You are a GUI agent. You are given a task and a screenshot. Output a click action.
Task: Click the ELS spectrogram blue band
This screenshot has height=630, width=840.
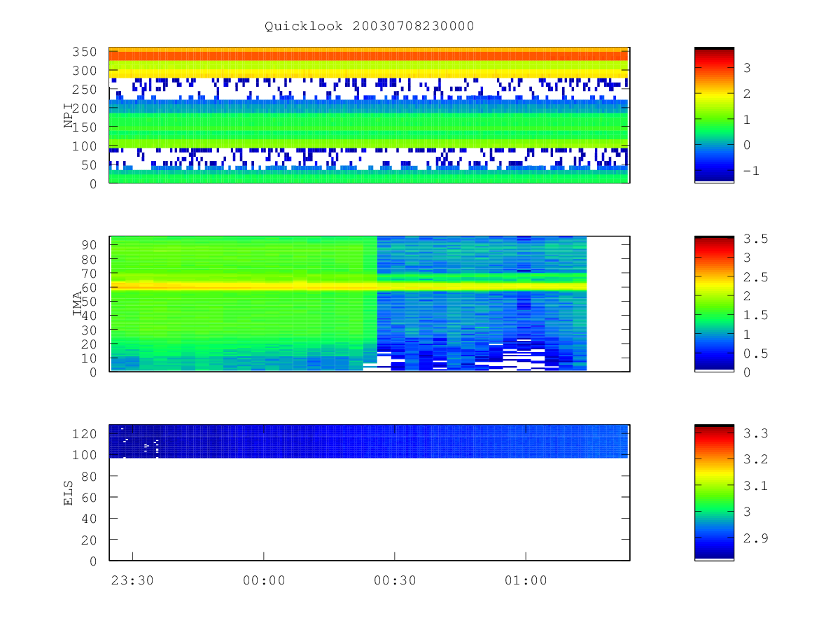coord(369,441)
